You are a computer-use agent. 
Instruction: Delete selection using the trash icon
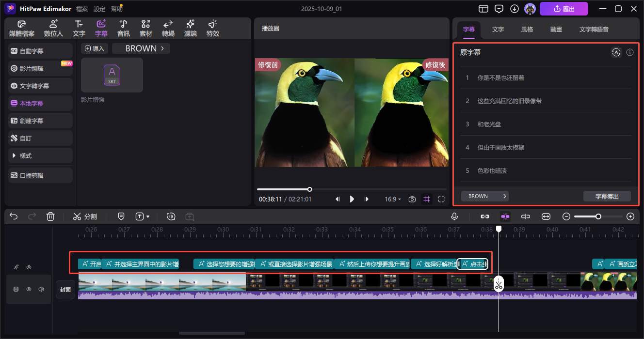coord(50,216)
